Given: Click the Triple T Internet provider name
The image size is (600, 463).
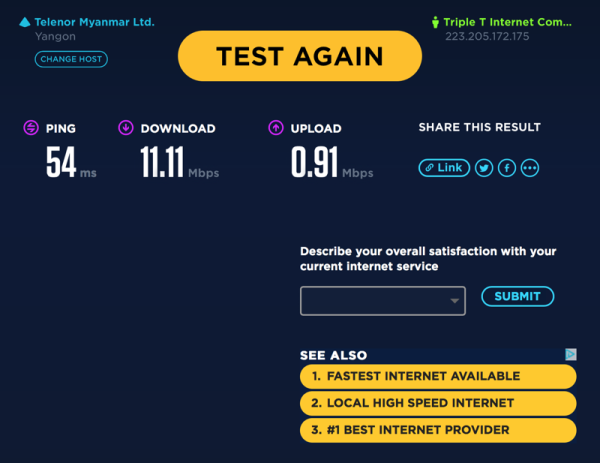Looking at the screenshot, I should (507, 22).
